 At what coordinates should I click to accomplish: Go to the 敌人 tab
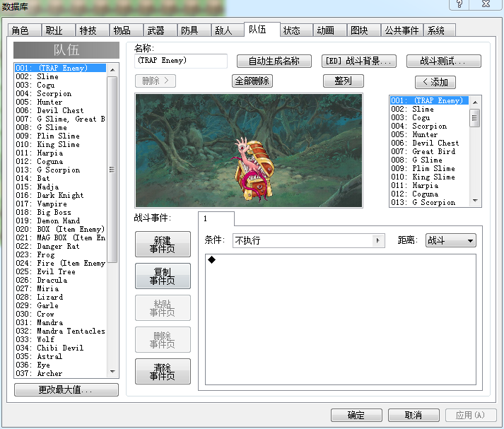(227, 30)
